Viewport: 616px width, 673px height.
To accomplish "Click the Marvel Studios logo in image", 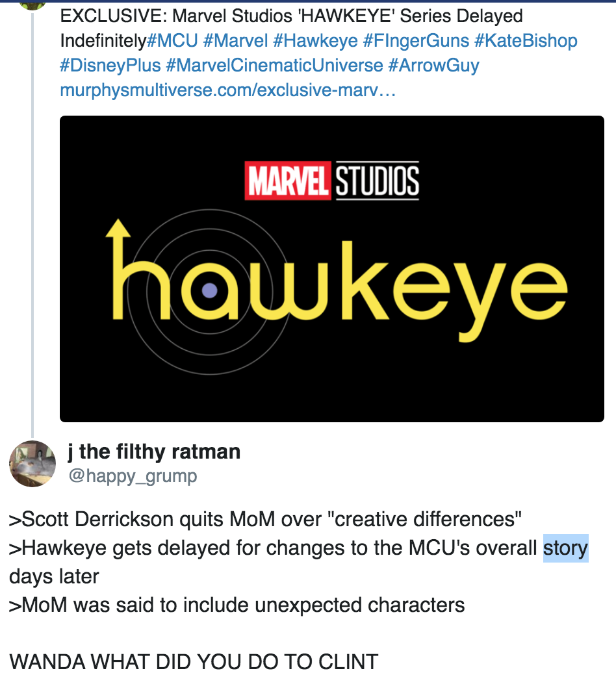I will (x=332, y=181).
